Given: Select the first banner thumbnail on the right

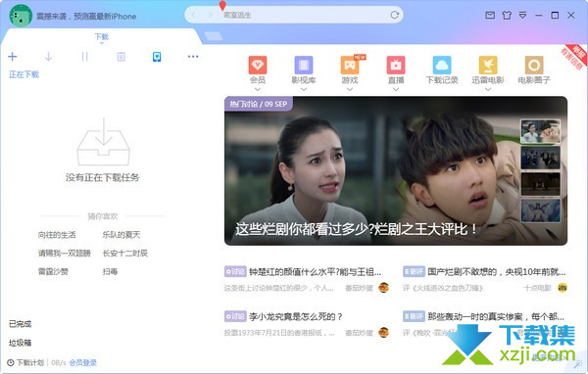Looking at the screenshot, I should point(540,131).
